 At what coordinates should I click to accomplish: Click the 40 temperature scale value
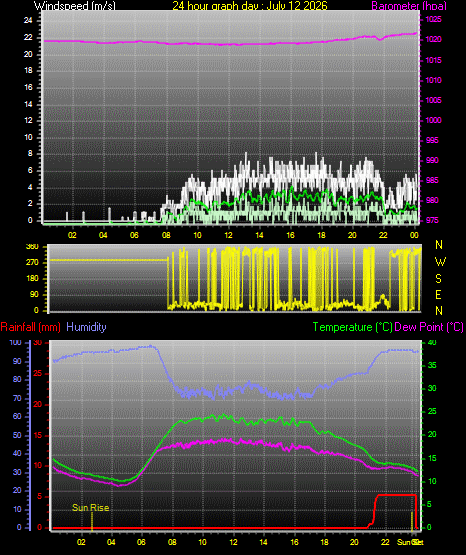click(x=432, y=343)
